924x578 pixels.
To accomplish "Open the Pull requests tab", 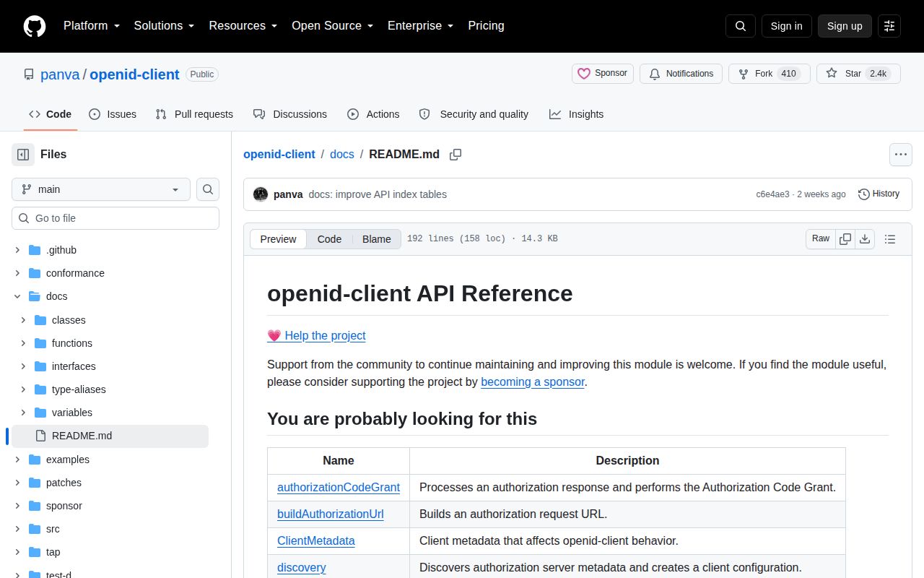I will [x=194, y=114].
